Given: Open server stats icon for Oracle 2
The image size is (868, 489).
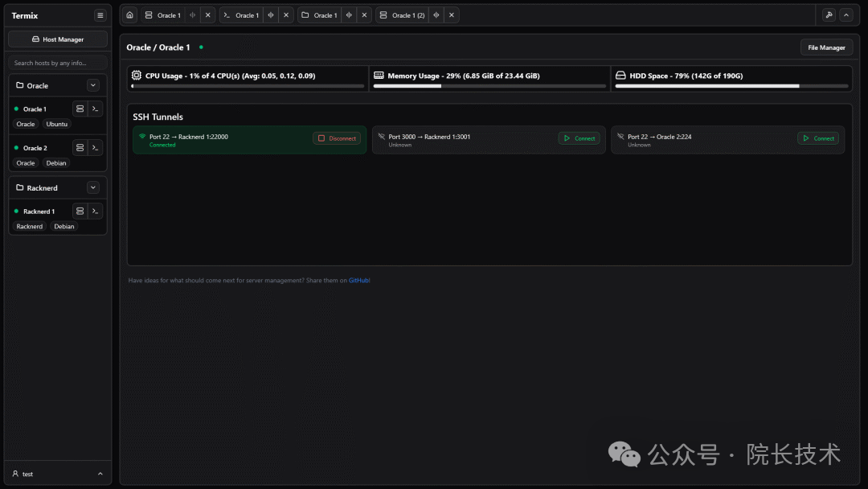Looking at the screenshot, I should coord(80,147).
